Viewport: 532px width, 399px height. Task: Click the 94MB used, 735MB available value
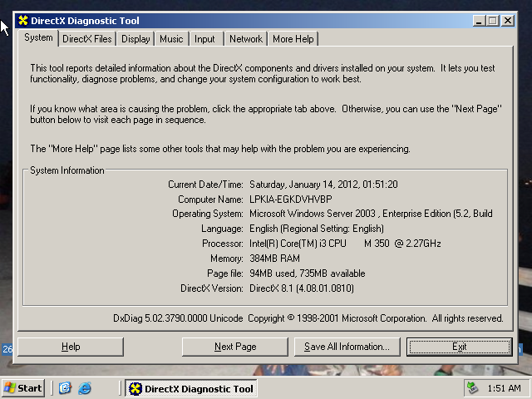pos(308,273)
